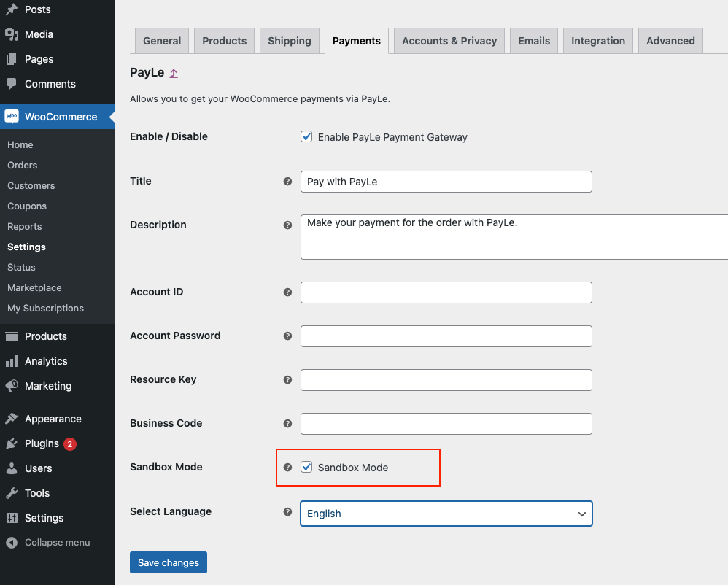Switch to Accounts & Privacy tab
The width and height of the screenshot is (728, 585).
click(x=449, y=41)
